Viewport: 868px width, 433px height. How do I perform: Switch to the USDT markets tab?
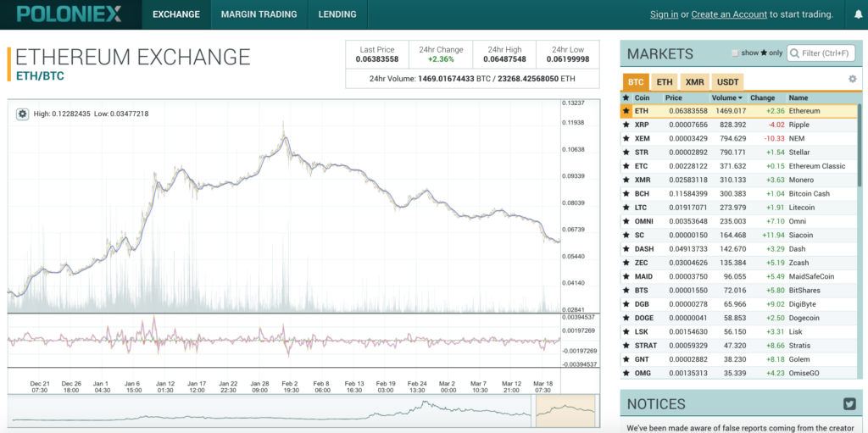727,82
